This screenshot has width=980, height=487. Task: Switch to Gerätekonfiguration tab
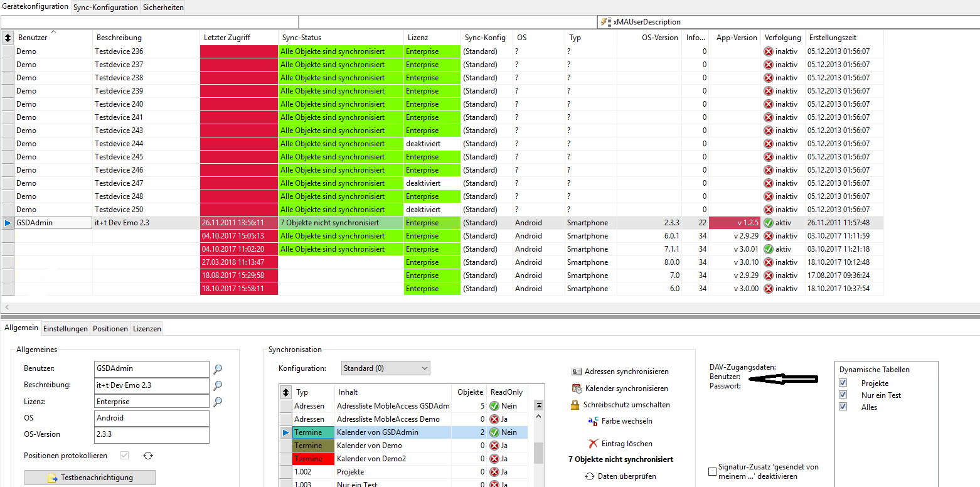click(x=35, y=7)
